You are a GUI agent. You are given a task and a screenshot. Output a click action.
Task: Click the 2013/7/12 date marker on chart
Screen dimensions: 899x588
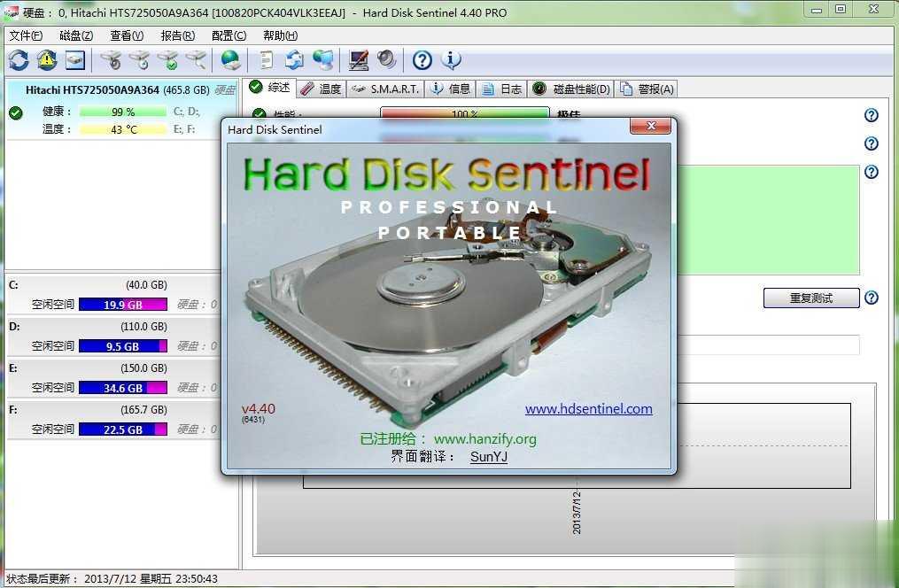pyautogui.click(x=577, y=512)
